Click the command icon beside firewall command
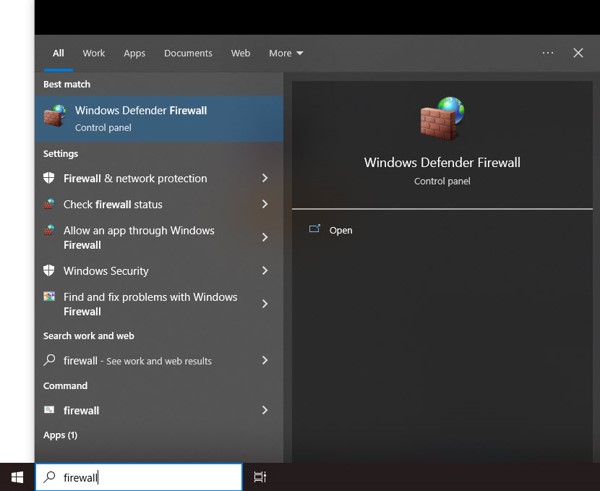This screenshot has height=491, width=600. (x=49, y=410)
